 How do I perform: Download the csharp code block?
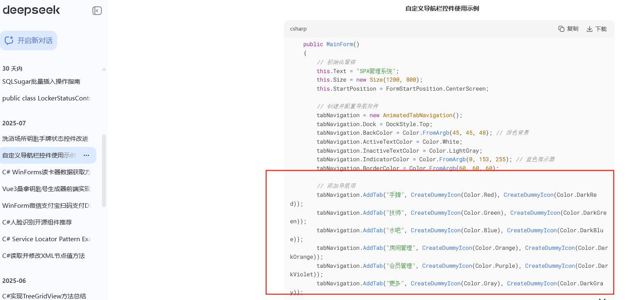pos(596,29)
